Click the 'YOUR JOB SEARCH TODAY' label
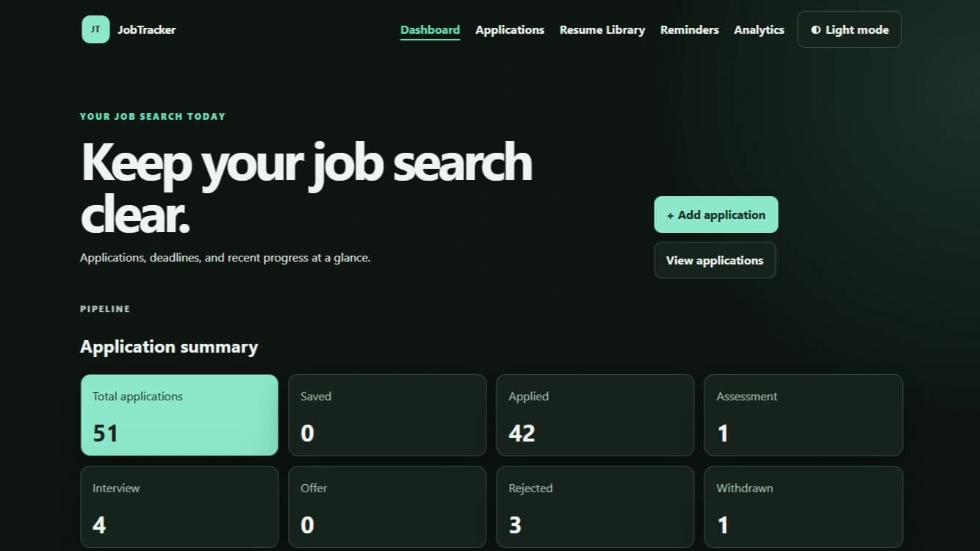 point(153,116)
